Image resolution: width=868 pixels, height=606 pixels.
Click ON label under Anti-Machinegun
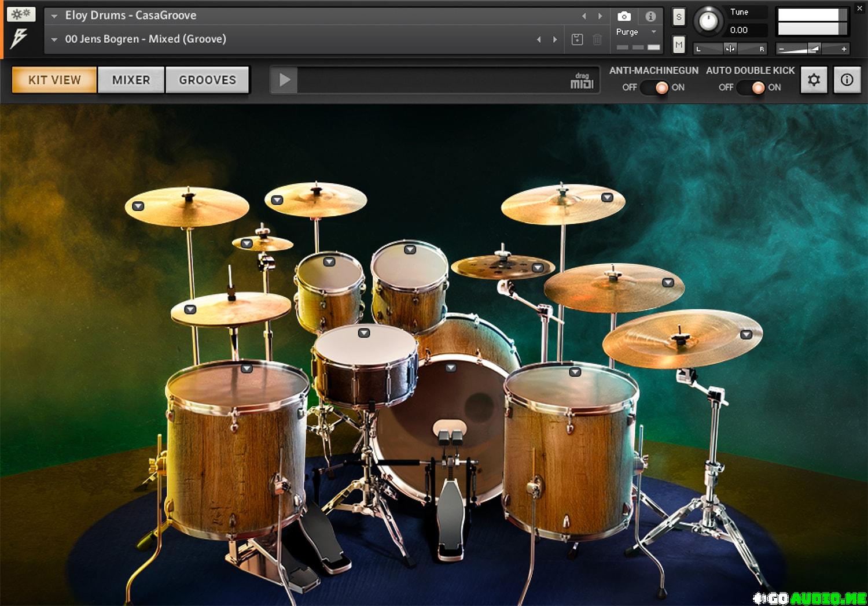click(678, 87)
